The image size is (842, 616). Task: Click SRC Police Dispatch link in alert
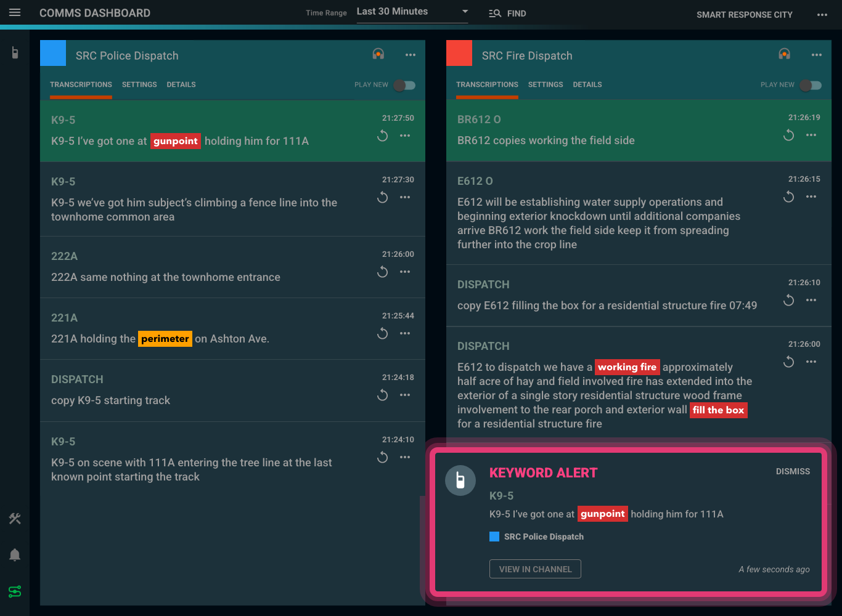point(544,537)
